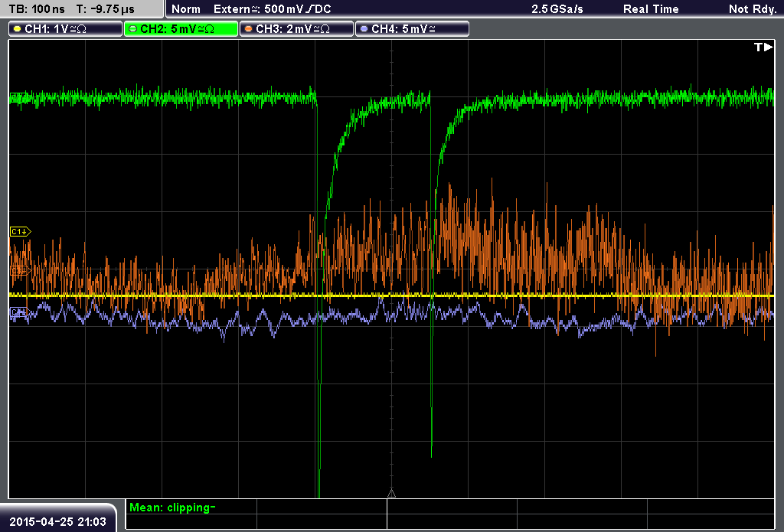The height and width of the screenshot is (532, 784).
Task: Click the TB: 100 ns timebase readout
Action: coord(37,9)
